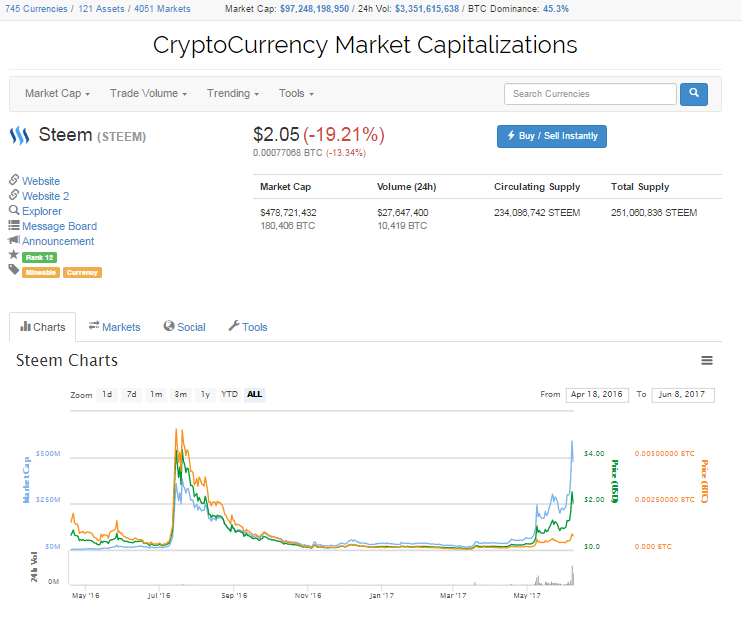Select the ALL zoom range

click(255, 395)
